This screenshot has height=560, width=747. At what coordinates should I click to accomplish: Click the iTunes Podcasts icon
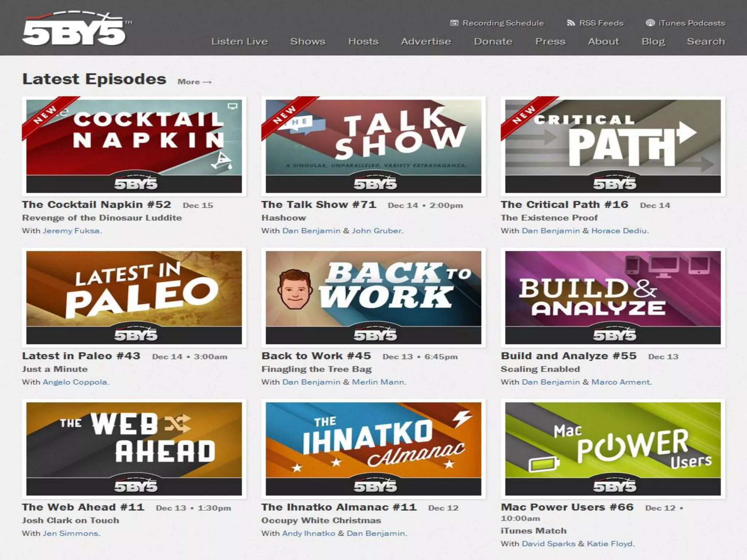click(x=650, y=23)
